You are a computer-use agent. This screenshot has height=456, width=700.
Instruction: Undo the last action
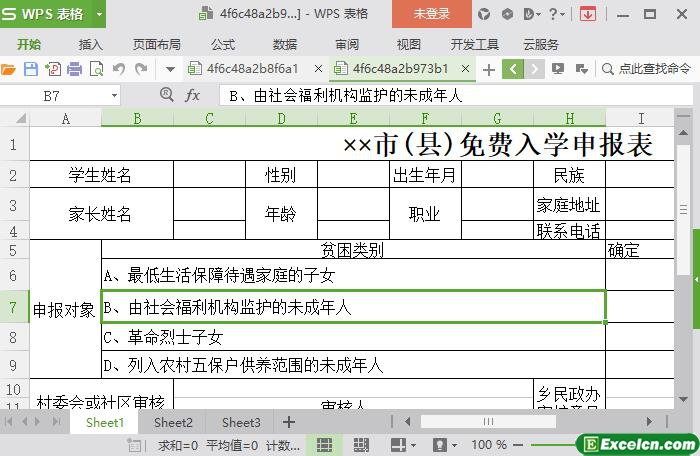(x=118, y=69)
